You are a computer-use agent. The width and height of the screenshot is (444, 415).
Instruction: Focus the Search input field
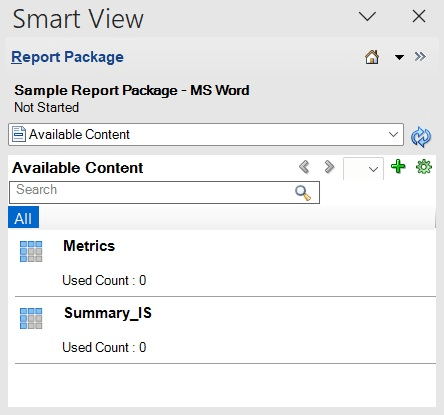click(x=164, y=192)
